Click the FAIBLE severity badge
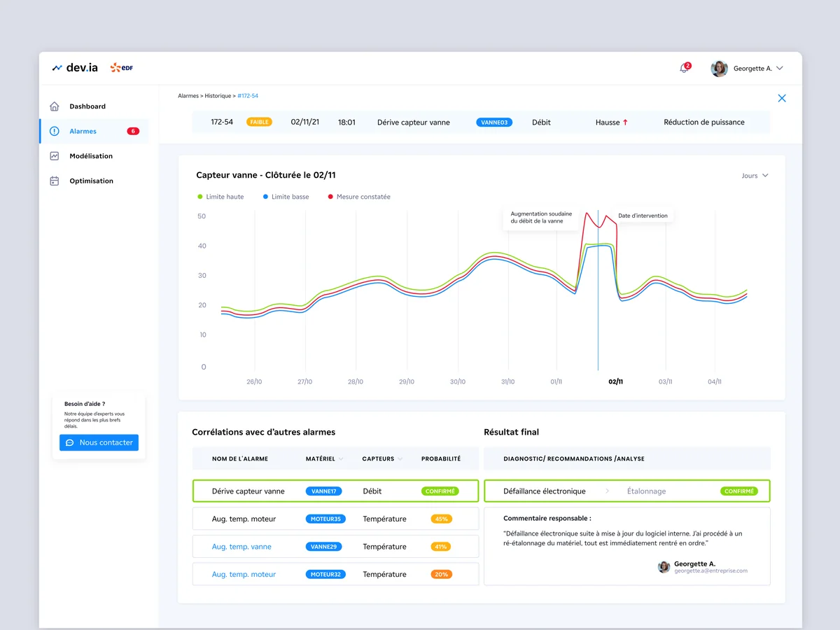 [x=259, y=122]
